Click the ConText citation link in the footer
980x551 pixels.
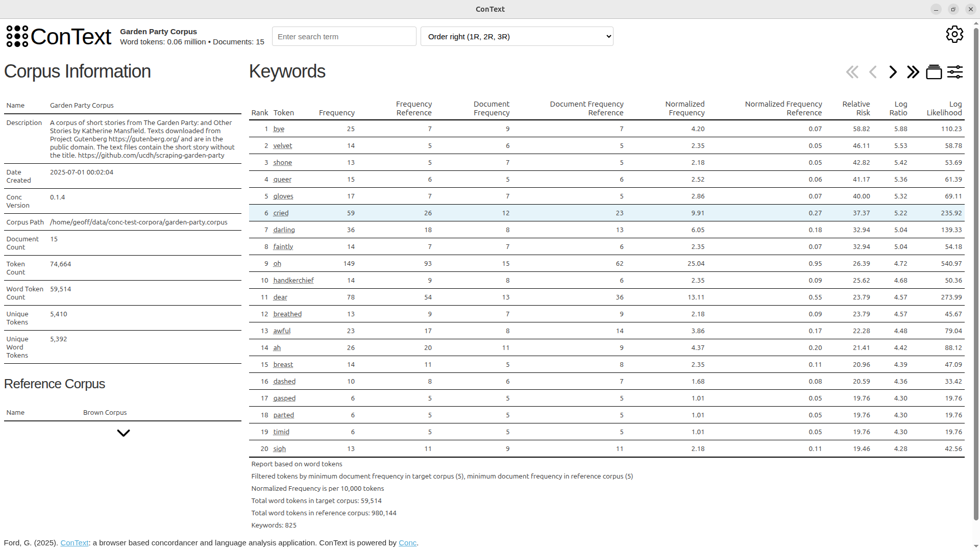click(75, 543)
